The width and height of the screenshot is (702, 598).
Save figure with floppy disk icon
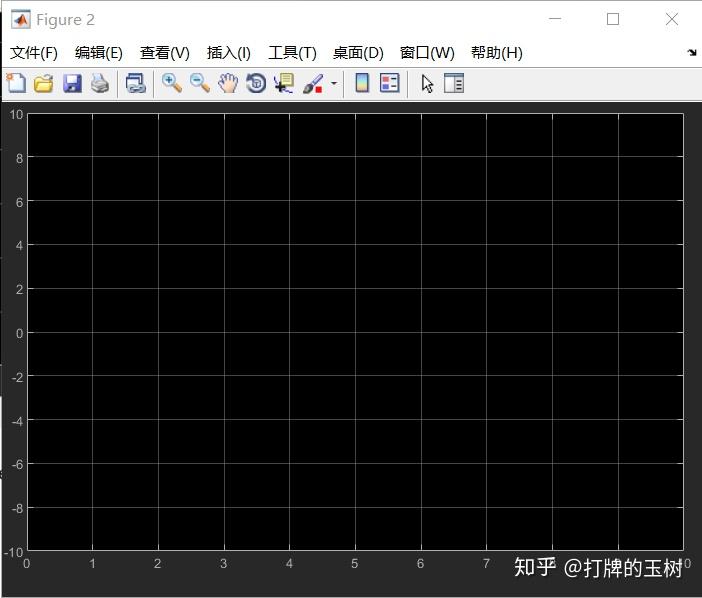[x=72, y=83]
